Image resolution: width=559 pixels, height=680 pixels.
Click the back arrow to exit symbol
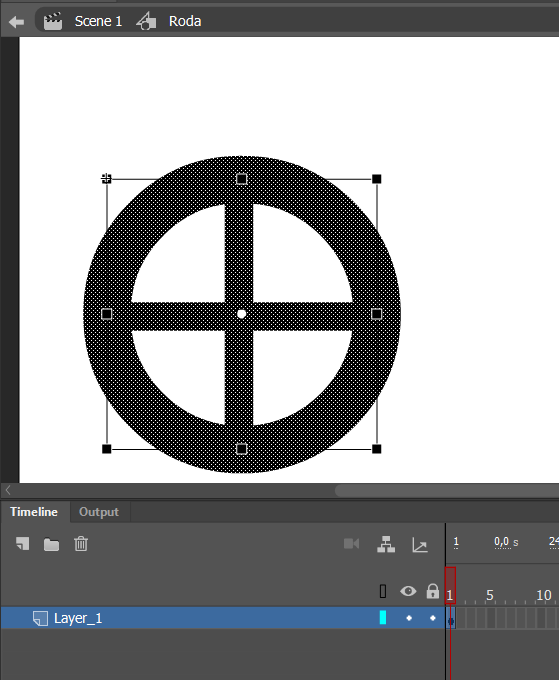pyautogui.click(x=16, y=22)
